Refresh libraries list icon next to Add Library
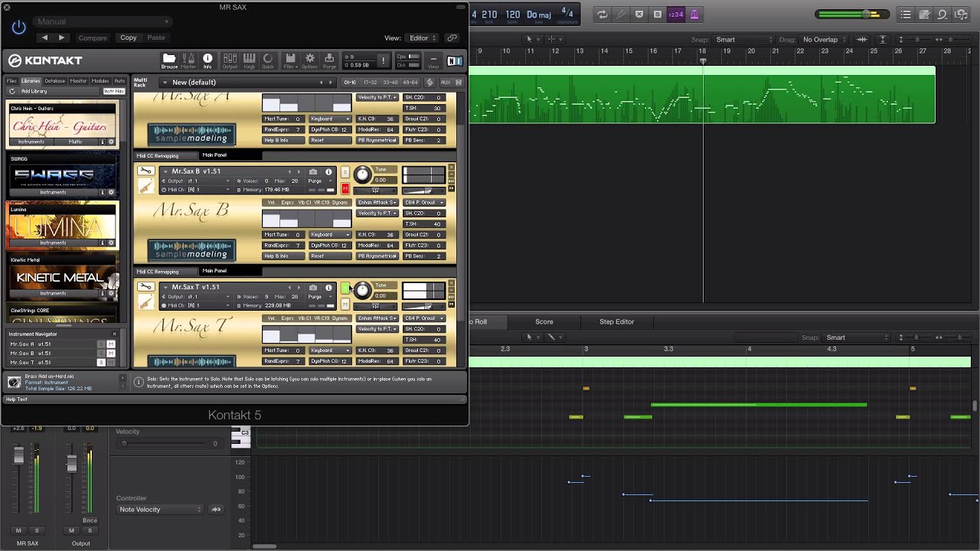The height and width of the screenshot is (551, 980). pos(12,91)
